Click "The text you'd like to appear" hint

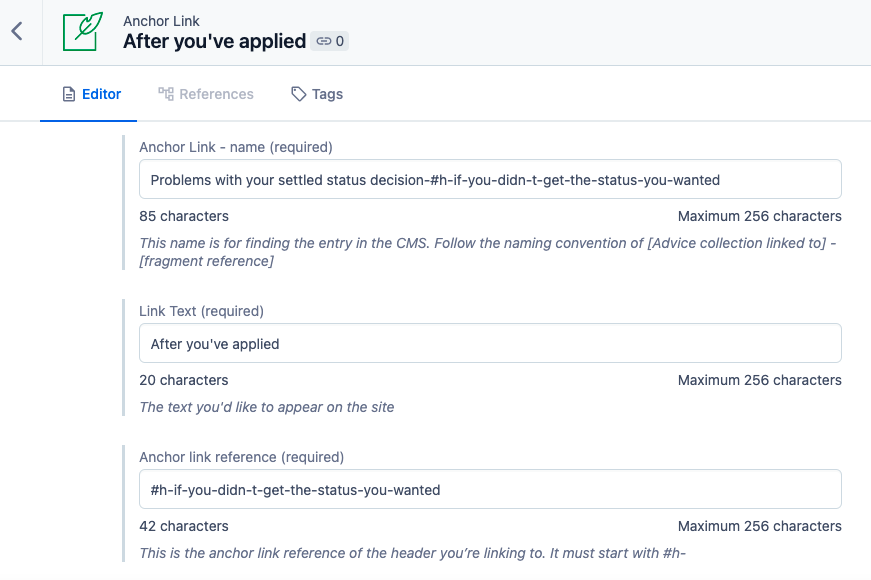coord(267,407)
